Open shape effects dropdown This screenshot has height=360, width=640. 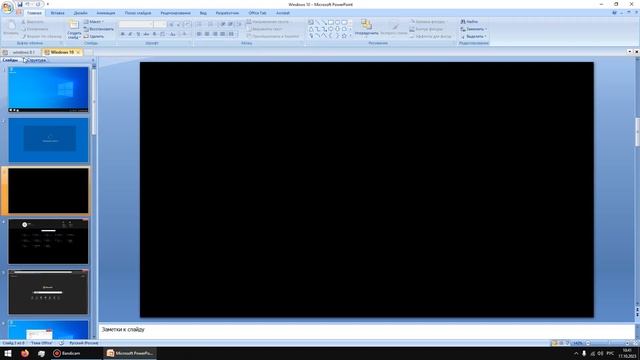[431, 36]
